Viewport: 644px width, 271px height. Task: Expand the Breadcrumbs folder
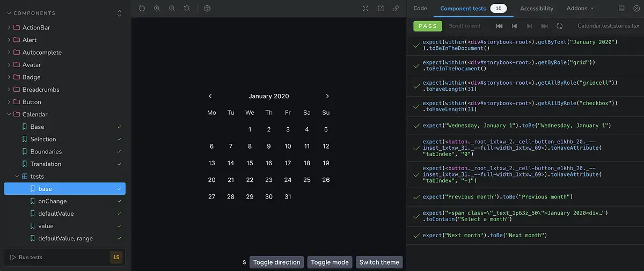(9, 89)
